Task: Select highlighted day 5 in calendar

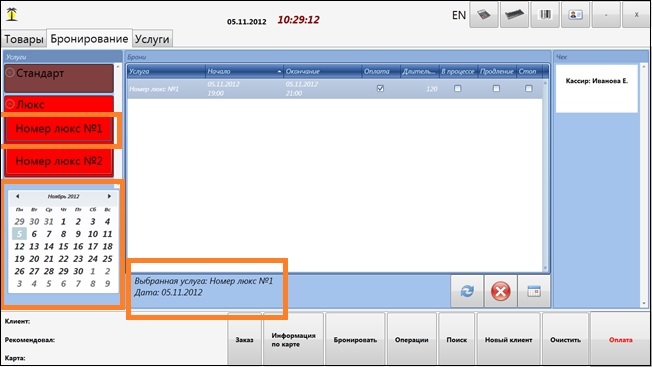Action: tap(20, 234)
